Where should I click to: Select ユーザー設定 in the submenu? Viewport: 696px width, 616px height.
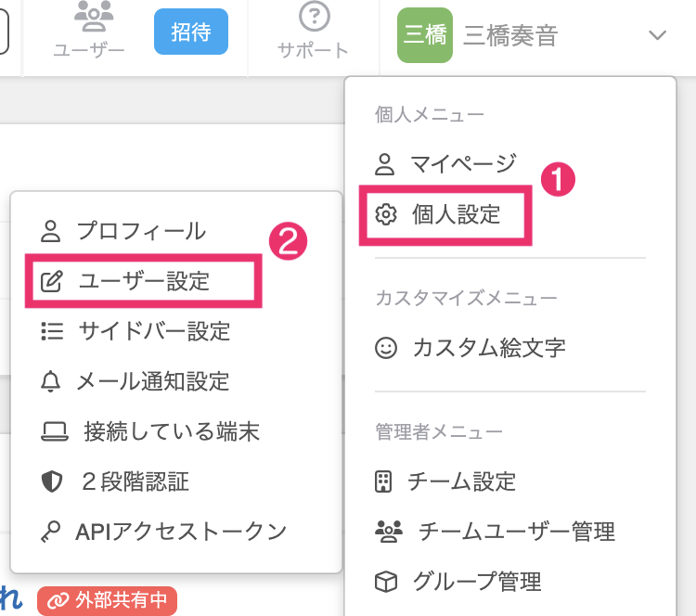pyautogui.click(x=144, y=281)
